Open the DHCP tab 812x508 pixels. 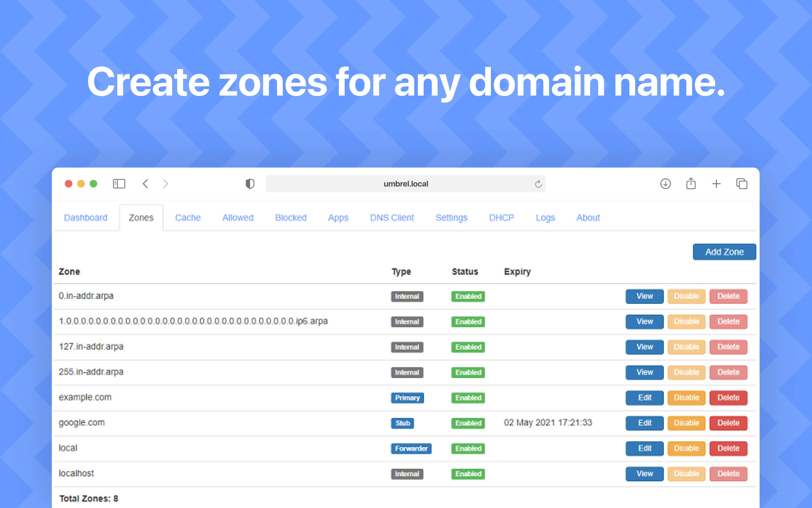tap(501, 217)
